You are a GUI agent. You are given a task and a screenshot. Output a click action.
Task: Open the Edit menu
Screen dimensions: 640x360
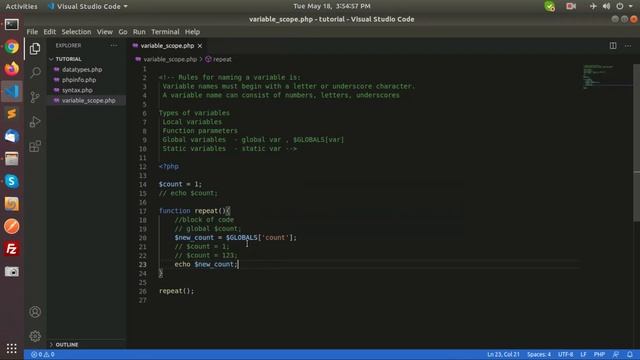tap(49, 32)
